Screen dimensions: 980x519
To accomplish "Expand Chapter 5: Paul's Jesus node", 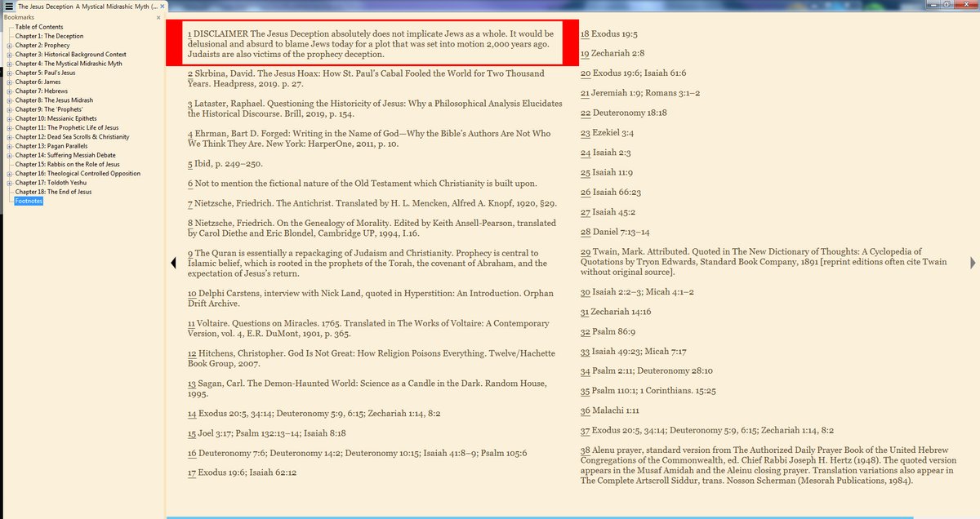I will [10, 73].
